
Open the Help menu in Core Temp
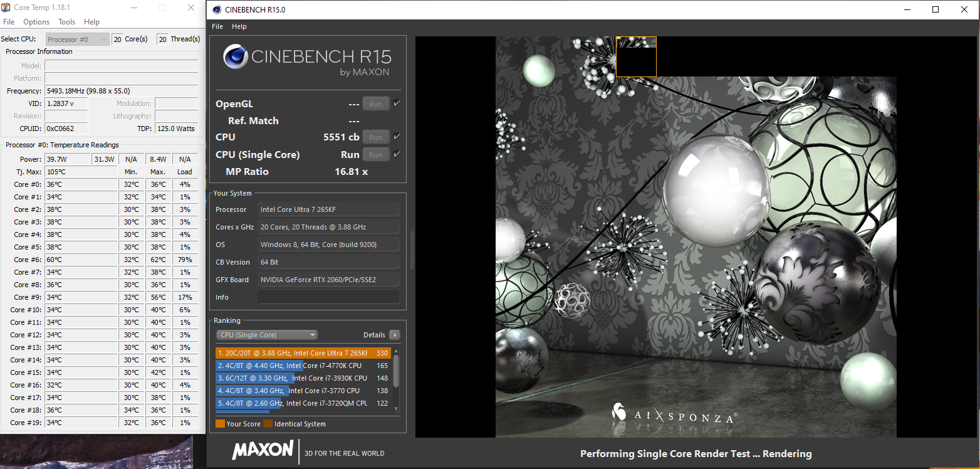tap(91, 22)
